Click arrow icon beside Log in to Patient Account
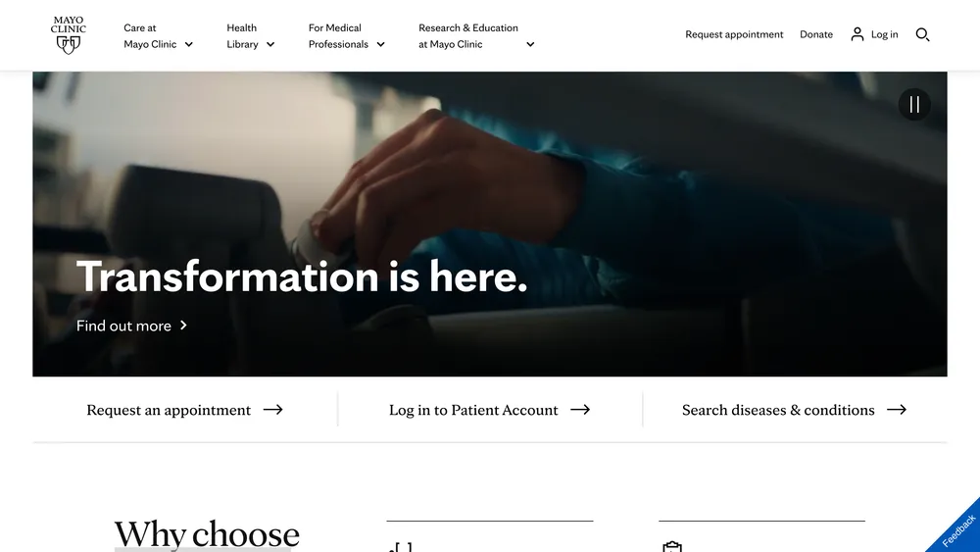This screenshot has height=552, width=980. [x=580, y=410]
